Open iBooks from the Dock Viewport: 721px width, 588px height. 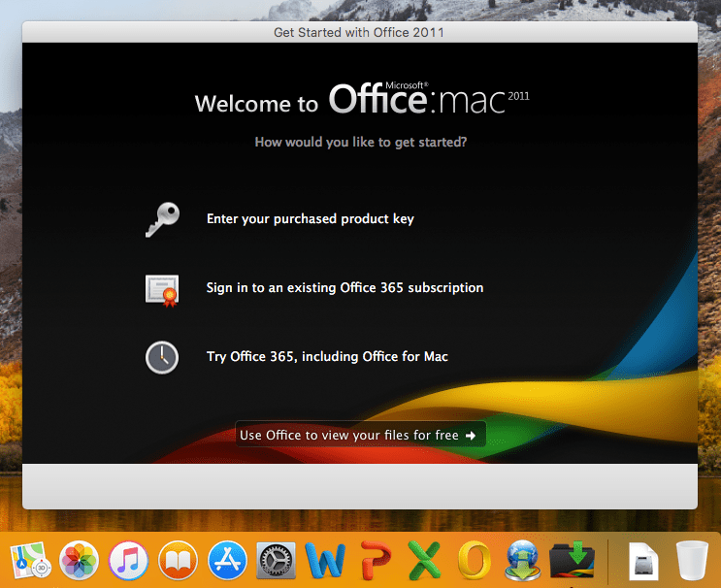pos(178,561)
